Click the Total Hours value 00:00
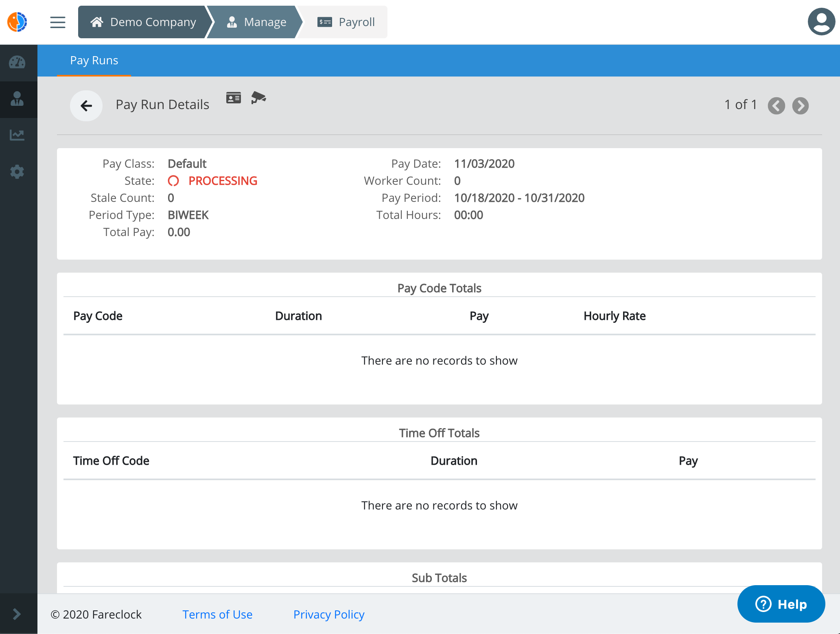 click(468, 215)
